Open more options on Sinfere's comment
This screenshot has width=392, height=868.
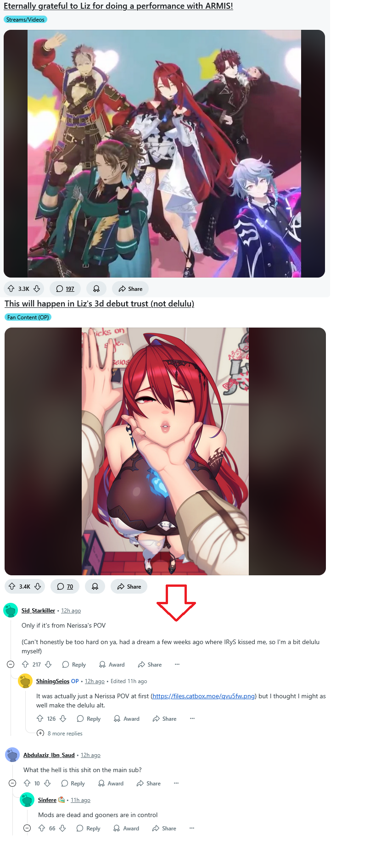(x=192, y=828)
